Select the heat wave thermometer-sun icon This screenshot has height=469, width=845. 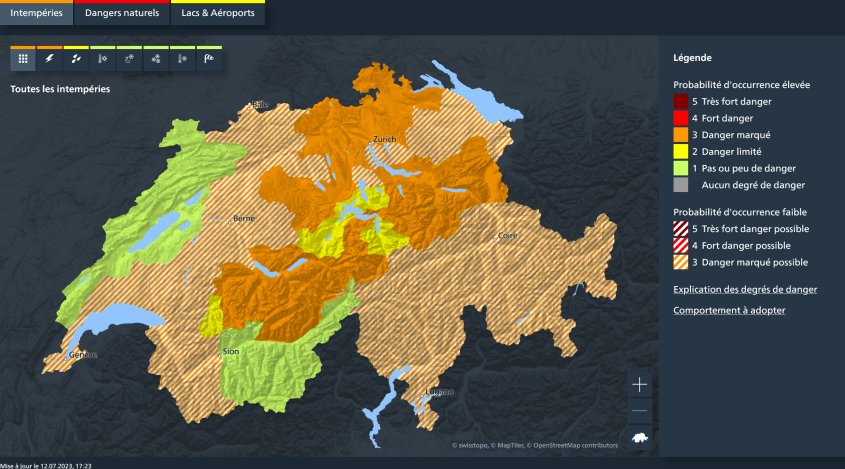(x=103, y=59)
